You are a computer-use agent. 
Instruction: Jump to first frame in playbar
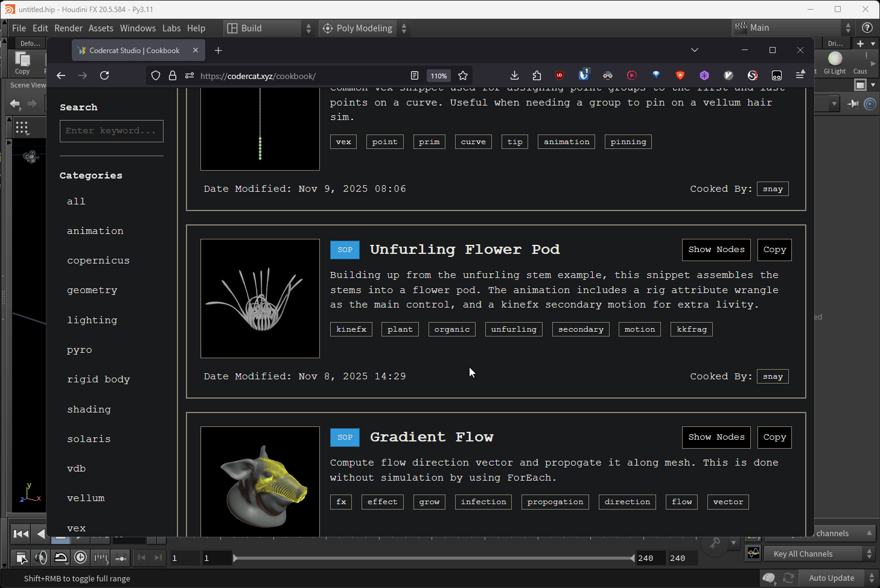[21, 534]
